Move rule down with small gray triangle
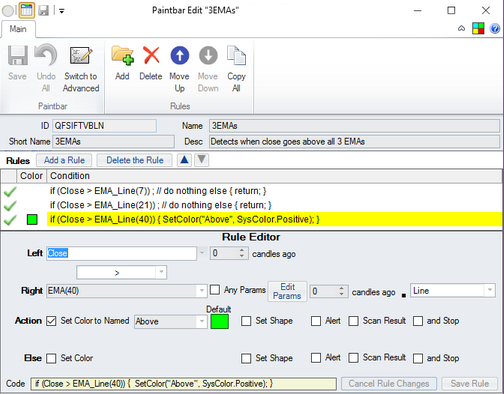 click(x=201, y=160)
